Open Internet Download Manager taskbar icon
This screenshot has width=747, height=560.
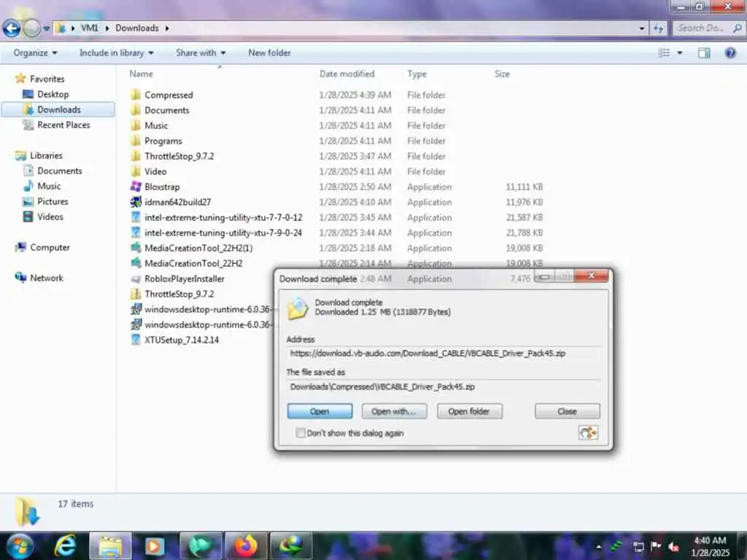290,545
